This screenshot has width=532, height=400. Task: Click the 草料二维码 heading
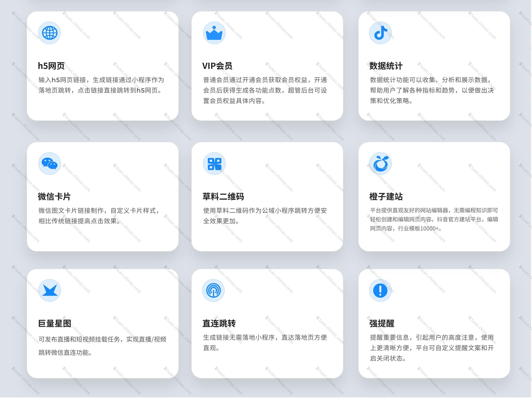click(x=223, y=197)
